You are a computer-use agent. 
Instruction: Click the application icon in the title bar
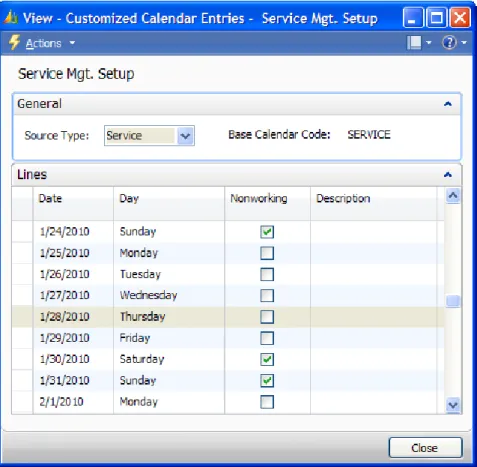pyautogui.click(x=11, y=18)
